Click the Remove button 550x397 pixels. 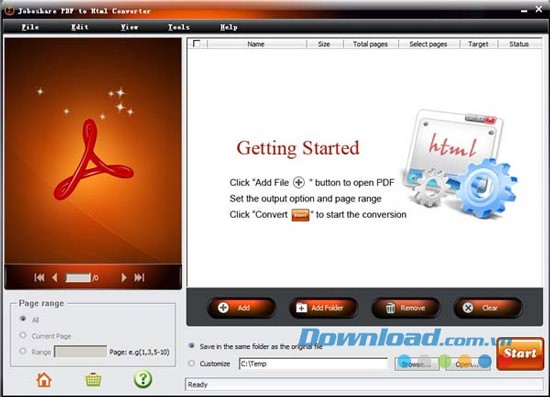405,308
